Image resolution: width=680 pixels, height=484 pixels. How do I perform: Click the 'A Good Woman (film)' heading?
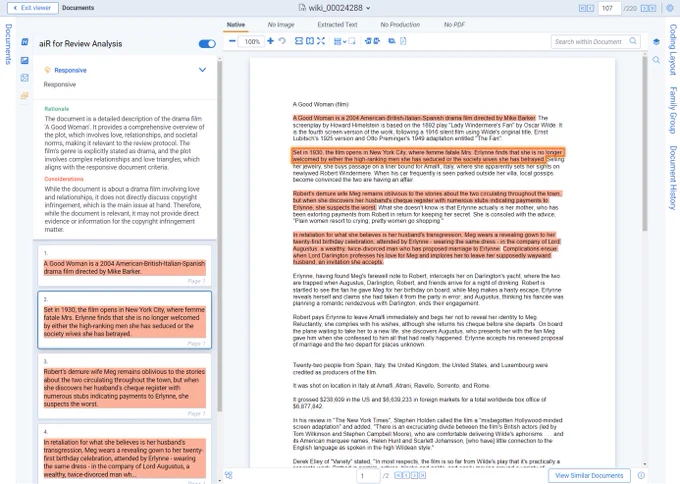[x=320, y=104]
